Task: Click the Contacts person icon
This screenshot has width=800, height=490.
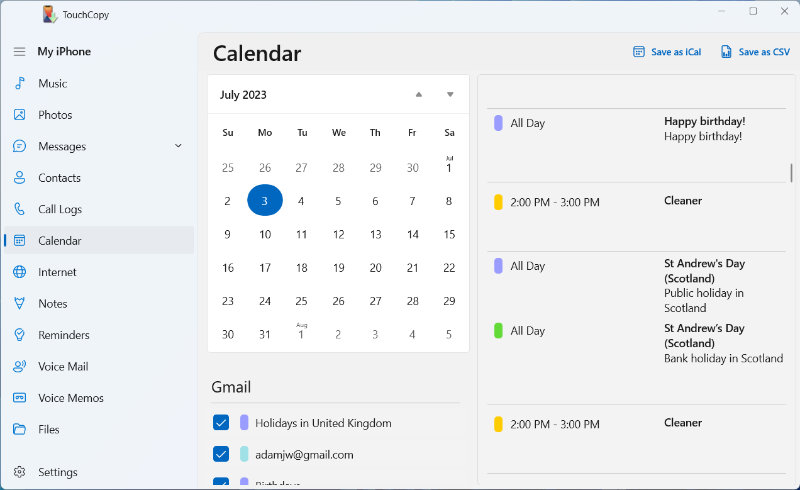Action: tap(19, 178)
